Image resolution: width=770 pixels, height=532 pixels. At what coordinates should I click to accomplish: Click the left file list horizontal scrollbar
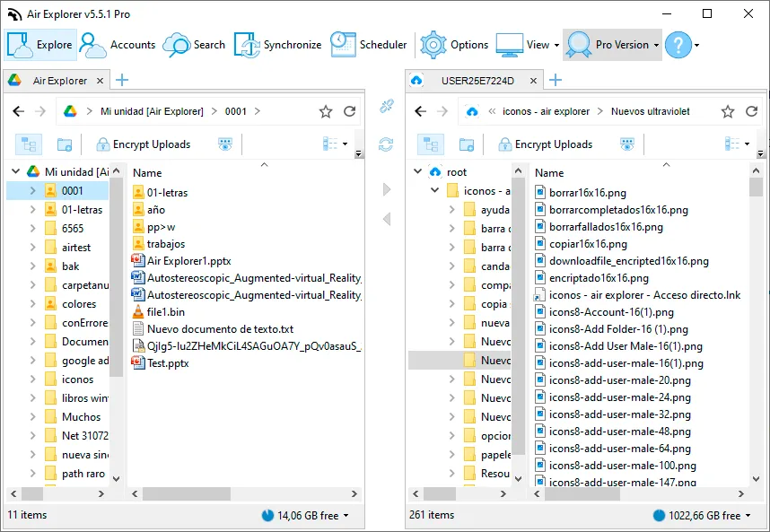(187, 493)
